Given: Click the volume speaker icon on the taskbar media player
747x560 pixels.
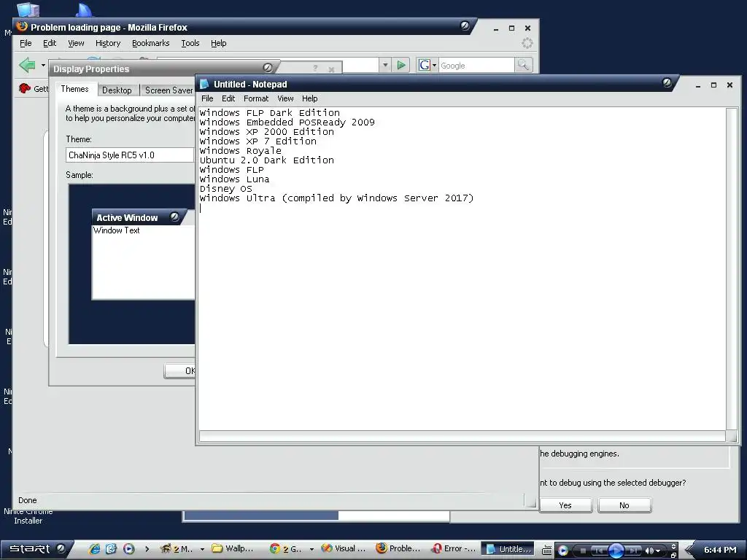Looking at the screenshot, I should click(x=649, y=551).
